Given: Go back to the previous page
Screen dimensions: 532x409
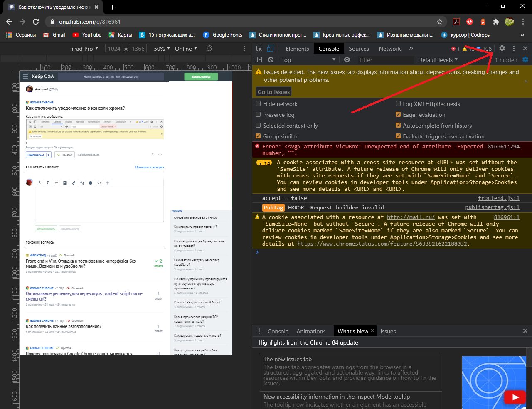Looking at the screenshot, I should click(x=9, y=22).
